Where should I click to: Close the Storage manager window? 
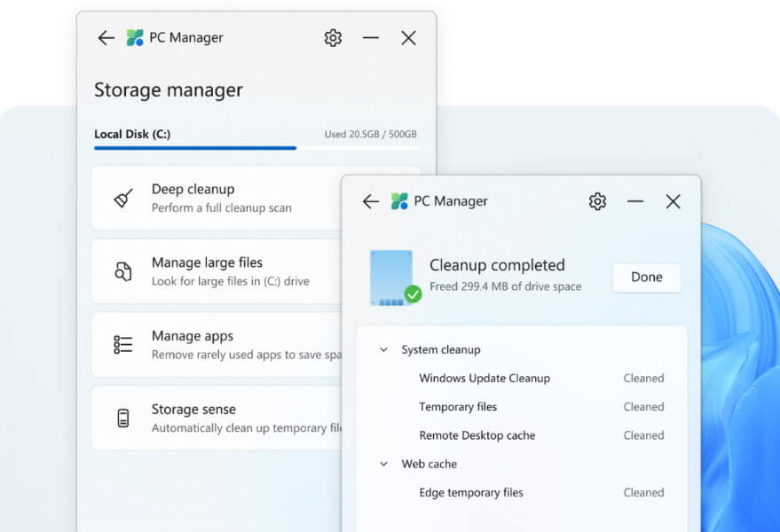(408, 38)
